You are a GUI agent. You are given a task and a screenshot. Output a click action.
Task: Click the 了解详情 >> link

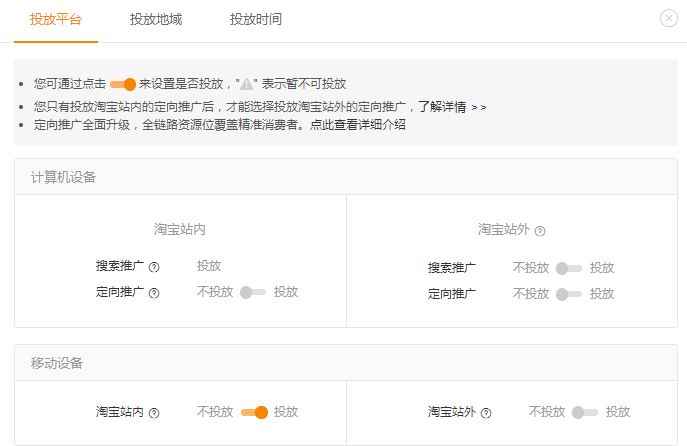point(452,107)
